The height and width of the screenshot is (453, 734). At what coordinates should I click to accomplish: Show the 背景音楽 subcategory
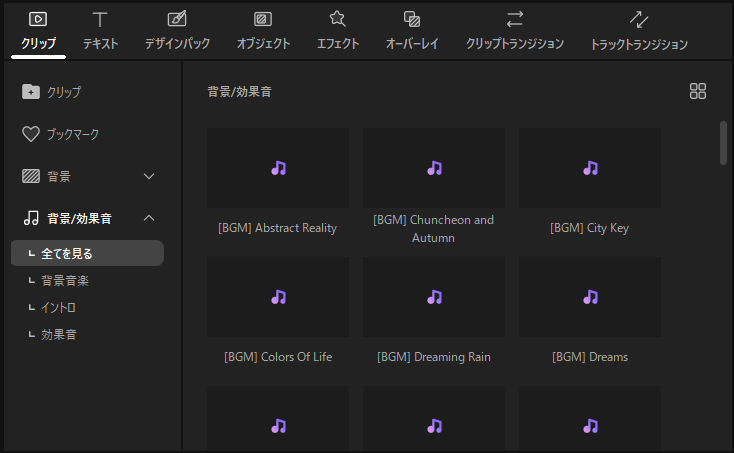tap(65, 280)
